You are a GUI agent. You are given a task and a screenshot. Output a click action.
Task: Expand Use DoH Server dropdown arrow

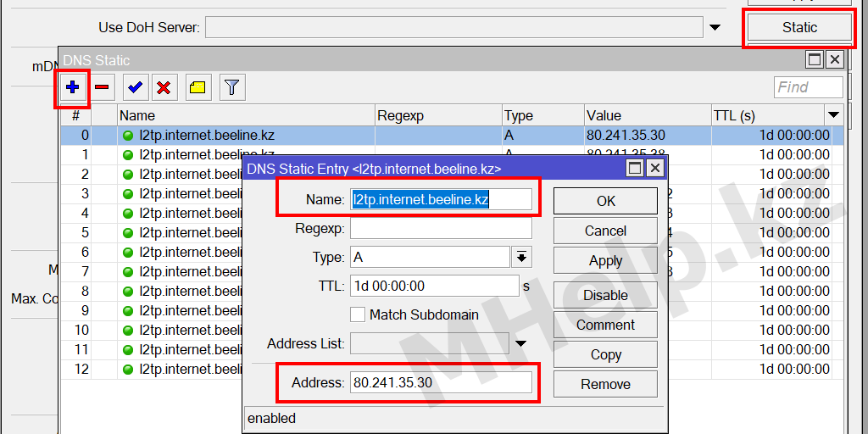(715, 27)
